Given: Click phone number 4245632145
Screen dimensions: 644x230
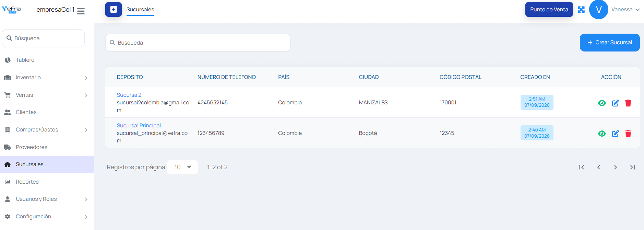Looking at the screenshot, I should (213, 103).
